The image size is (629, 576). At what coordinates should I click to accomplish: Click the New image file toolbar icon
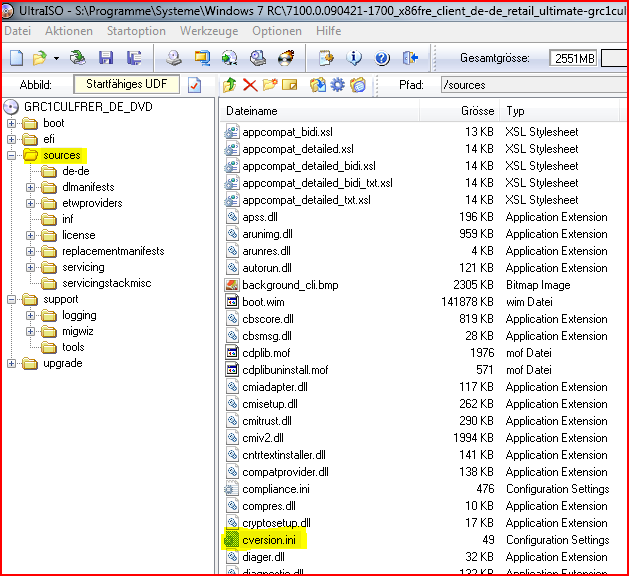tap(16, 58)
